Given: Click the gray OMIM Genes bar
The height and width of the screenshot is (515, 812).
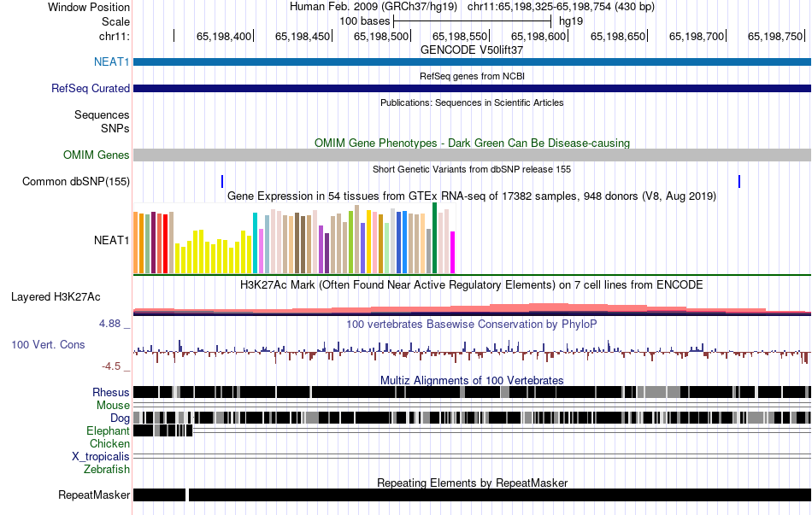Looking at the screenshot, I should (x=473, y=155).
